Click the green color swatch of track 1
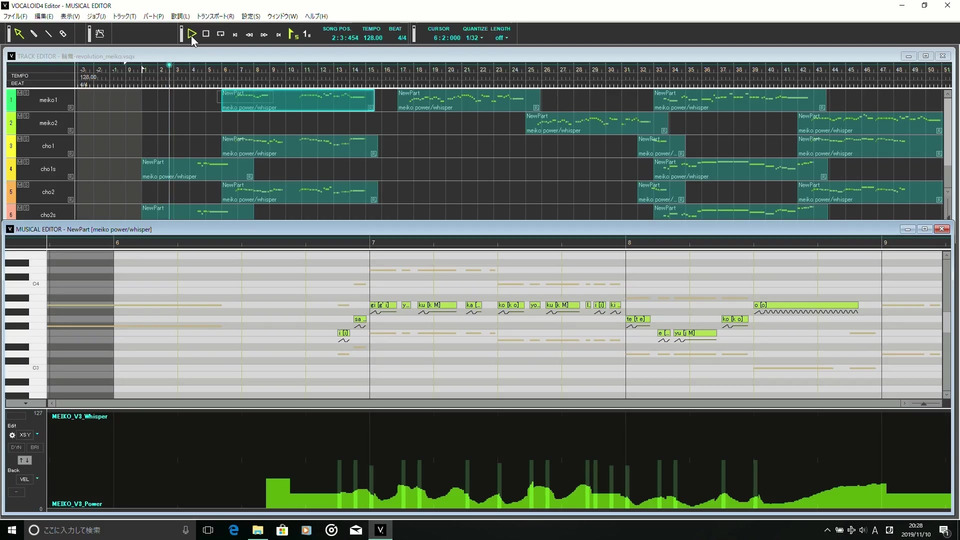The height and width of the screenshot is (540, 960). [10, 100]
